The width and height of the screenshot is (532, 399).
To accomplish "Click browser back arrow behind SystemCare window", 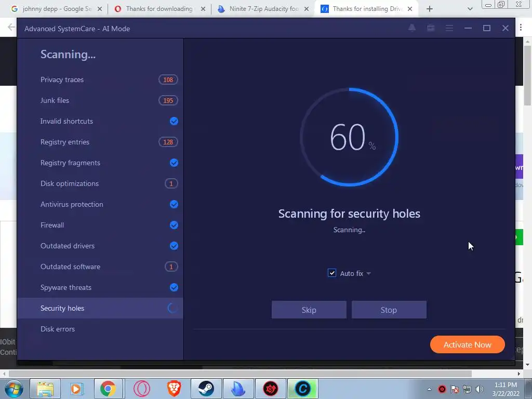I will click(x=11, y=27).
